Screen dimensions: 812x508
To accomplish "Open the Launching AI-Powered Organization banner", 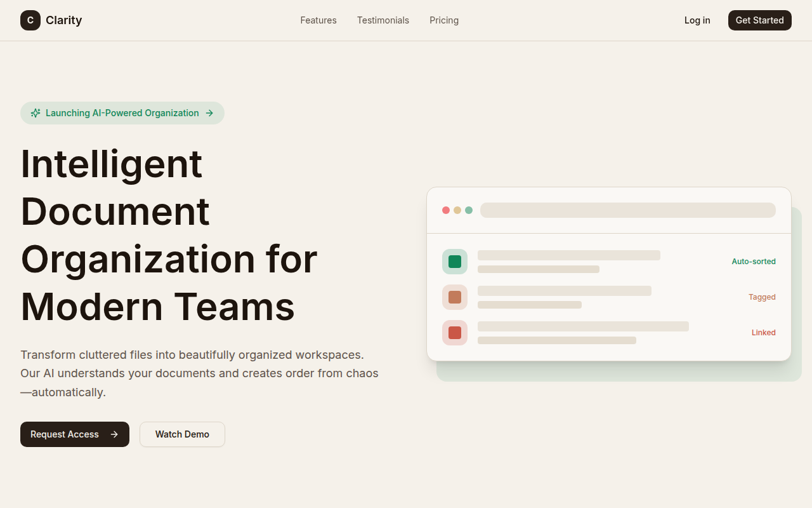I will (122, 112).
